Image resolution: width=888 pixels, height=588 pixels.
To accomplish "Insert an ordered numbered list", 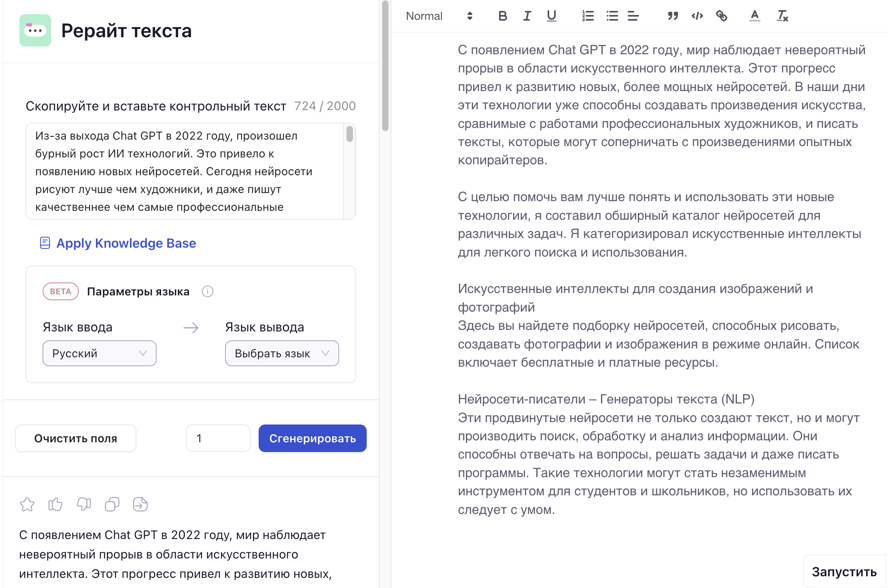I will pos(588,16).
